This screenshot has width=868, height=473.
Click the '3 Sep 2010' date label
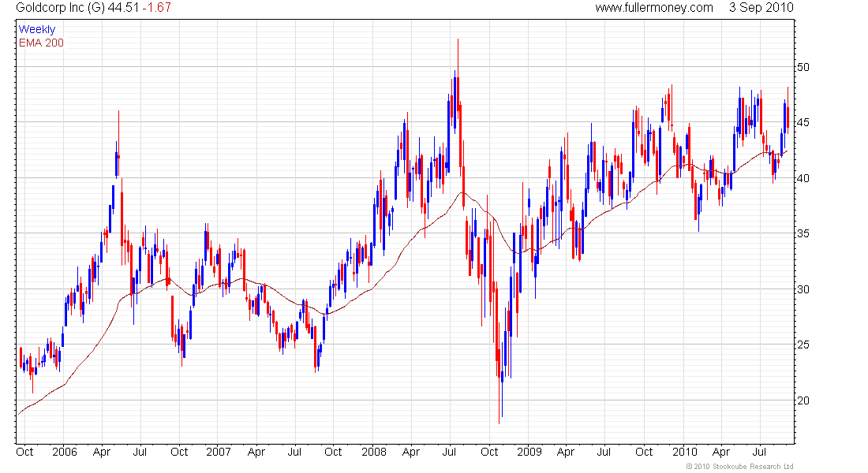tap(761, 8)
